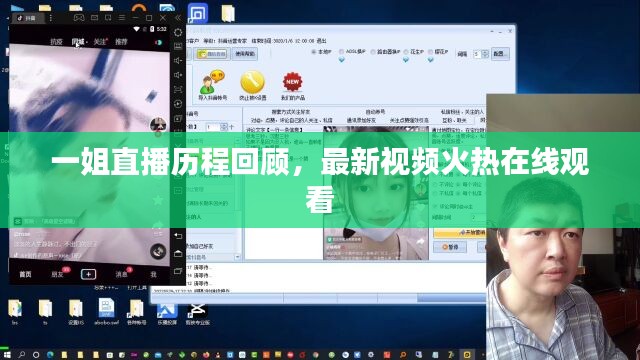Click the account count spinner in the left panel

224,127
